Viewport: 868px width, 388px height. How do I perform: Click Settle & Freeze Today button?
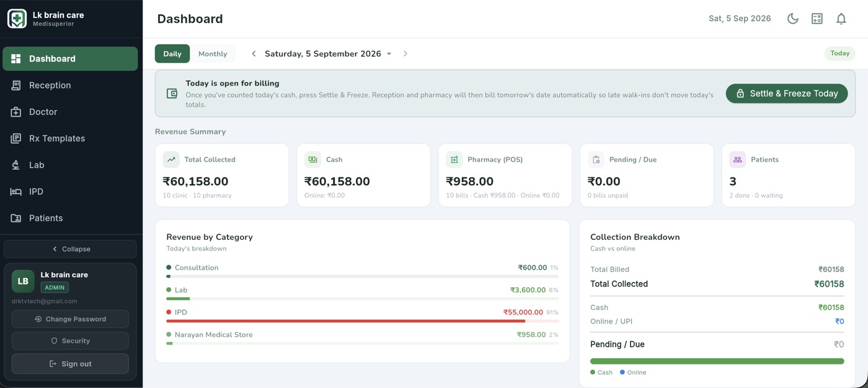(786, 94)
